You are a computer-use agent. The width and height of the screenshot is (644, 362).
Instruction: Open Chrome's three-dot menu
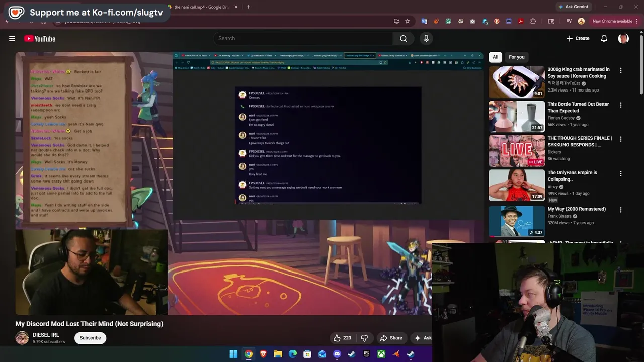pos(636,21)
